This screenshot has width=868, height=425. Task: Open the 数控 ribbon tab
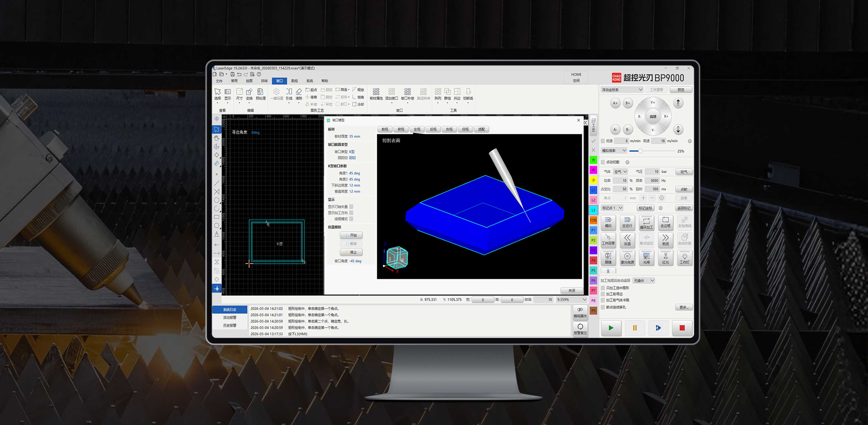click(x=295, y=81)
